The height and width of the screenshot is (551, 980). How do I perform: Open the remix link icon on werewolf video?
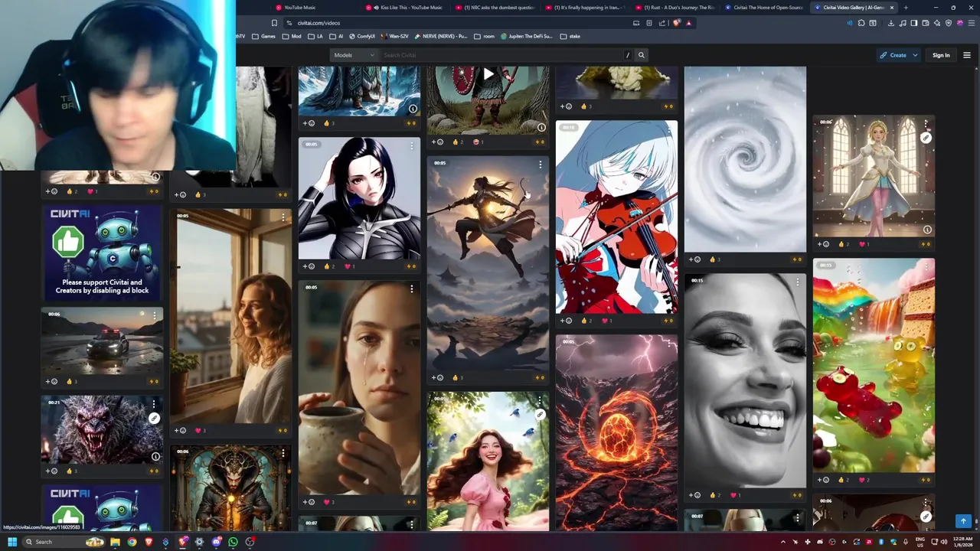click(154, 418)
